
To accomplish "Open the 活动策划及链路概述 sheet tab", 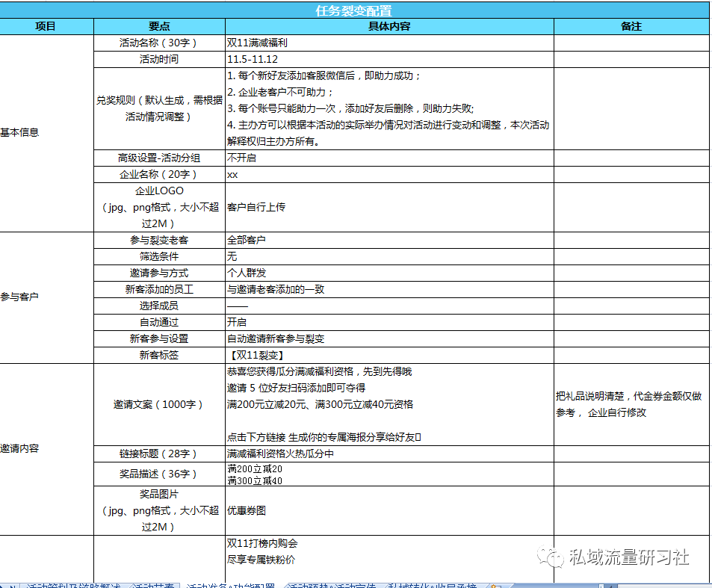I will (x=73, y=586).
